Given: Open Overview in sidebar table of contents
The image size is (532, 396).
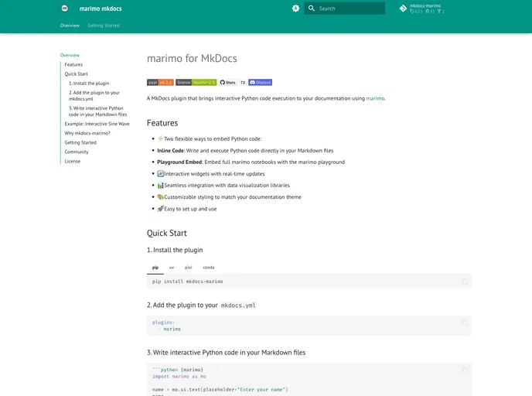Looking at the screenshot, I should click(x=70, y=55).
